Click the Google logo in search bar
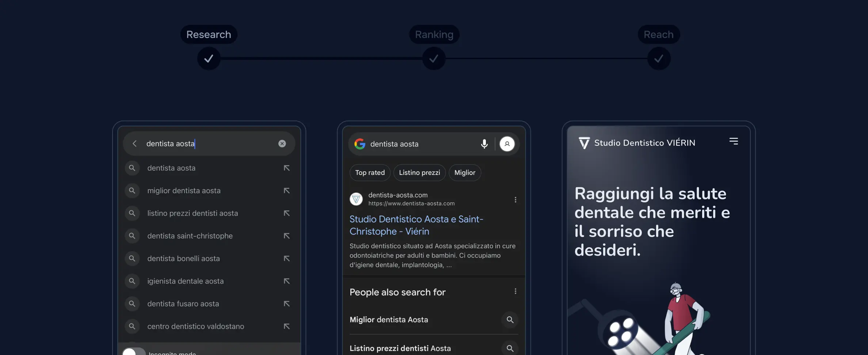Image resolution: width=868 pixels, height=355 pixels. tap(360, 144)
